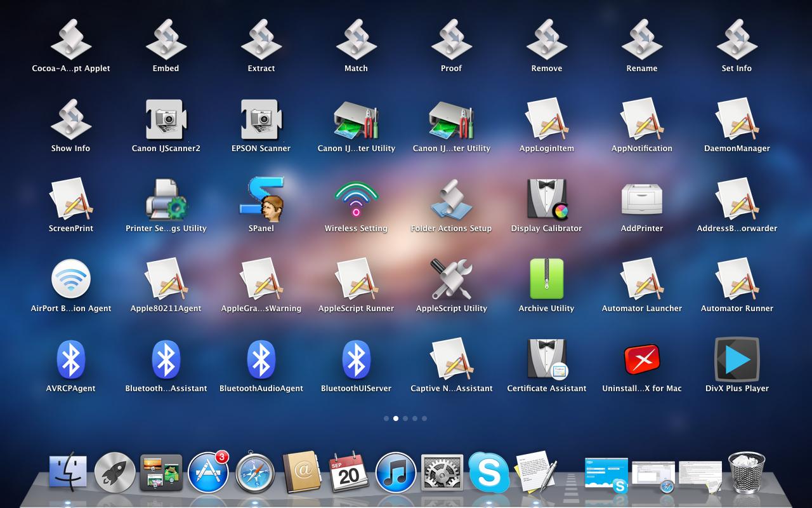Screen dimensions: 812x508
Task: Launch DivX Plus Player
Action: tap(737, 359)
